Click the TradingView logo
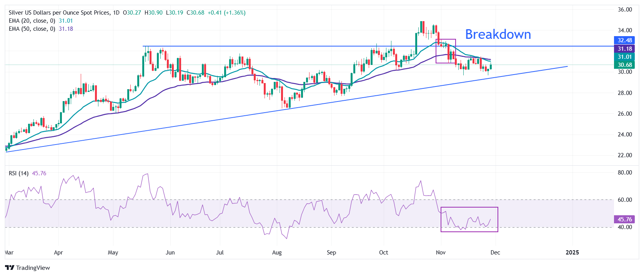Viewport: 644px width, 276px height. tap(27, 268)
